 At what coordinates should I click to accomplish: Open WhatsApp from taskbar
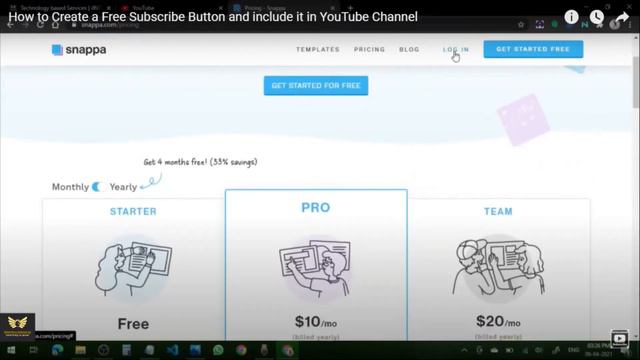coord(218,350)
